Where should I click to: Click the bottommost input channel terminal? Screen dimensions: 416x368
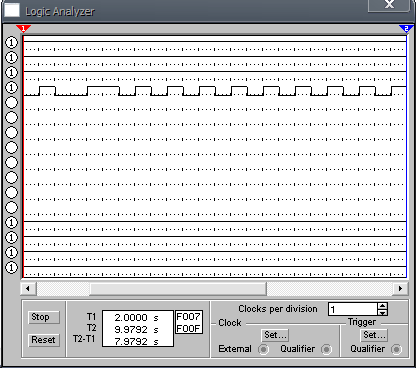(x=11, y=267)
